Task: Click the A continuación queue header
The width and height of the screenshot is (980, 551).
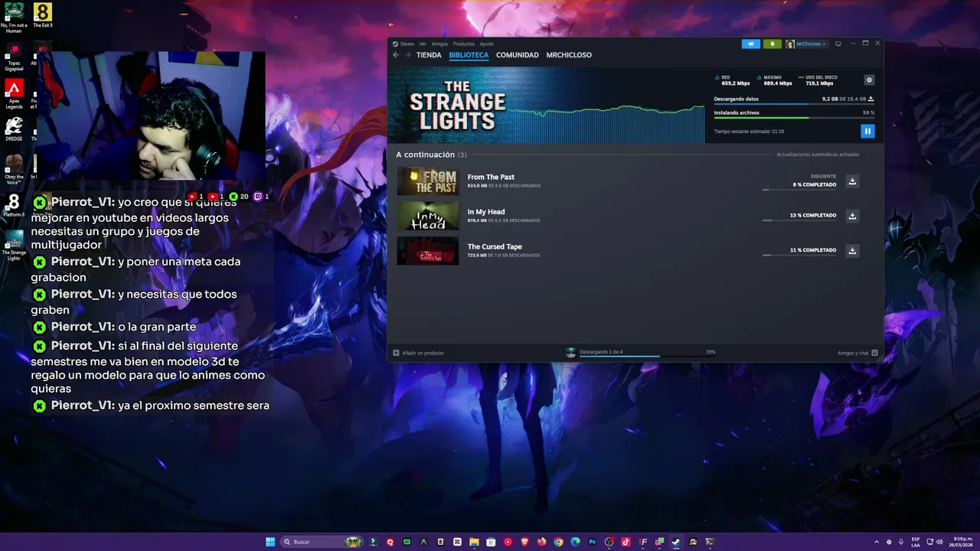Action: 431,155
